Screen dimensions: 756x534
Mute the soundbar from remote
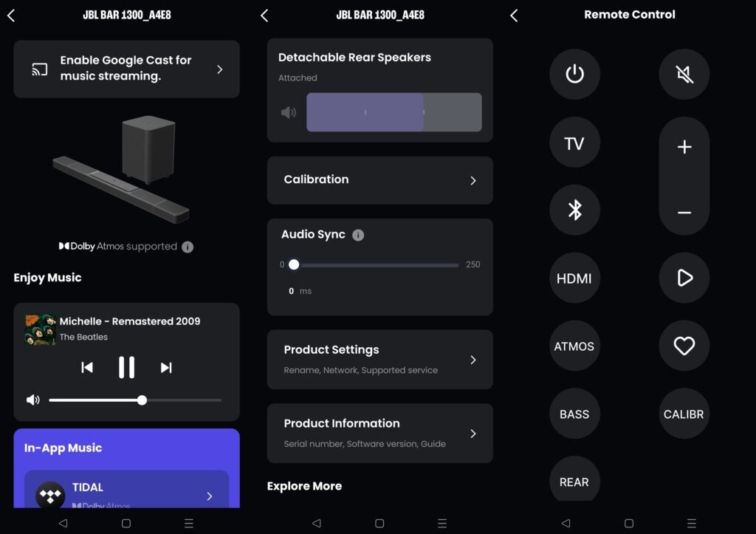pyautogui.click(x=684, y=74)
